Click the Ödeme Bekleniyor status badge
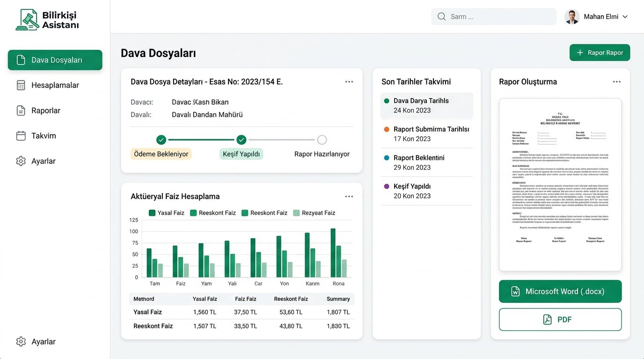The height and width of the screenshot is (359, 644). (161, 154)
